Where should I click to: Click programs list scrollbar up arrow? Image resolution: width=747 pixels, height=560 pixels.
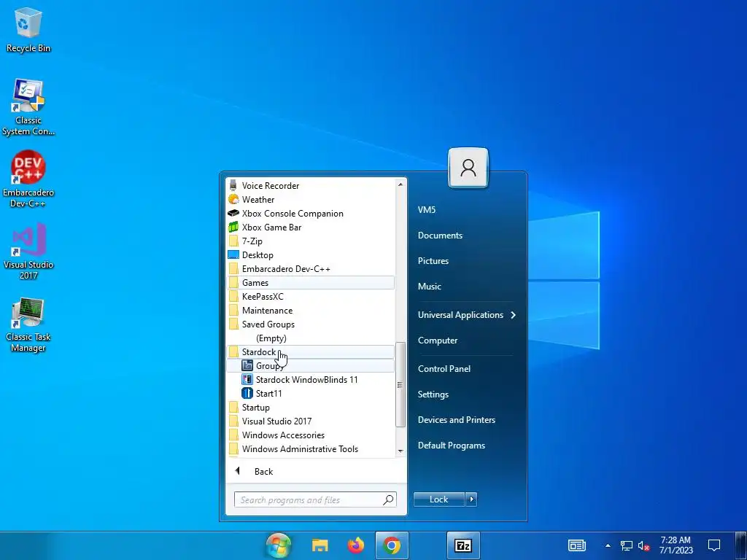[400, 184]
